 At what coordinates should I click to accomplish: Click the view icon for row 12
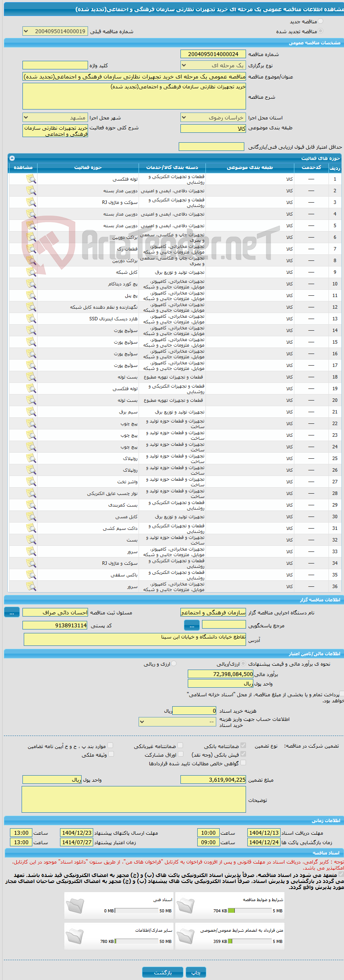coord(31,307)
